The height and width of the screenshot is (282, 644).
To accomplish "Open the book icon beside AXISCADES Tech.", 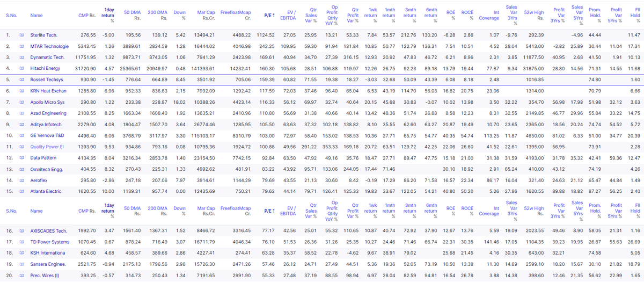I will pos(22,230).
